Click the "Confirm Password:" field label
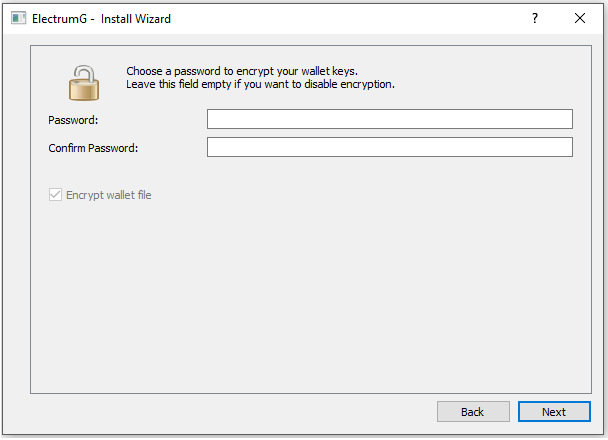The image size is (608, 440). coord(92,148)
